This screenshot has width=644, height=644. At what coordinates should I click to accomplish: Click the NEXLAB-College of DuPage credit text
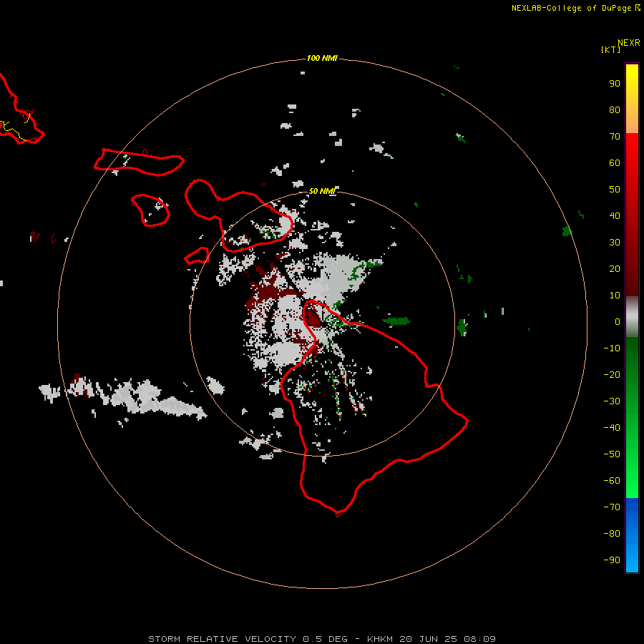pyautogui.click(x=571, y=8)
